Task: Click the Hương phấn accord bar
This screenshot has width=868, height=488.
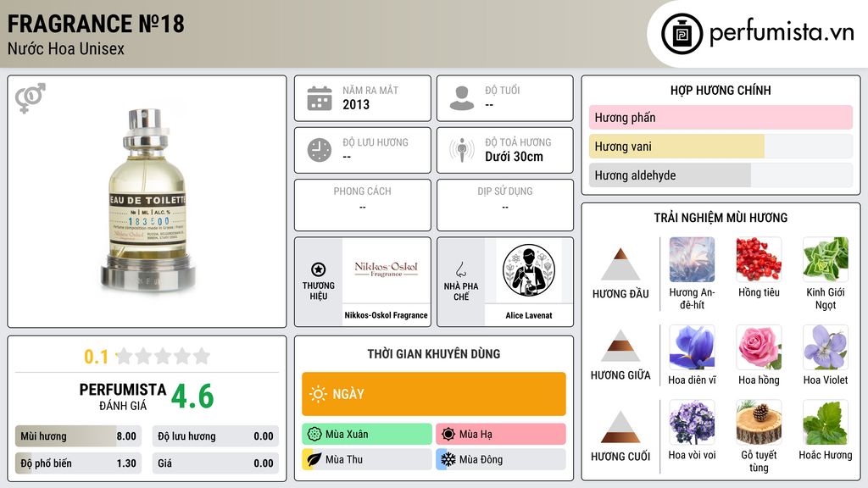Action: (x=721, y=117)
